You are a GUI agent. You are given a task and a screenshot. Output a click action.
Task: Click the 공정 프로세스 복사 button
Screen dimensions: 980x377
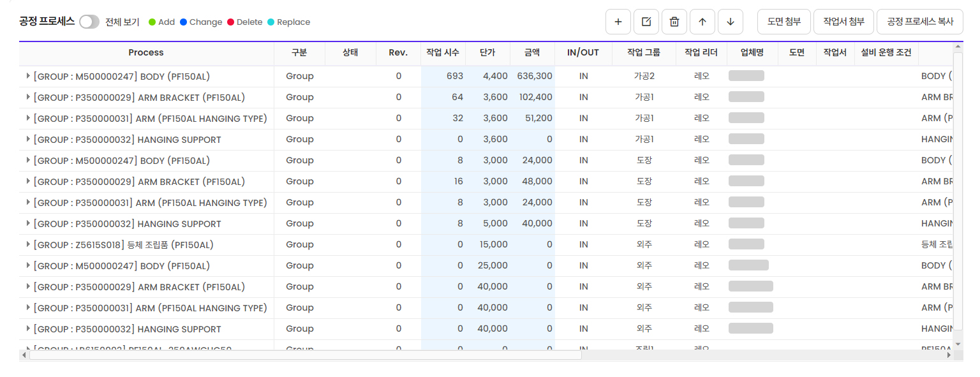pyautogui.click(x=919, y=22)
